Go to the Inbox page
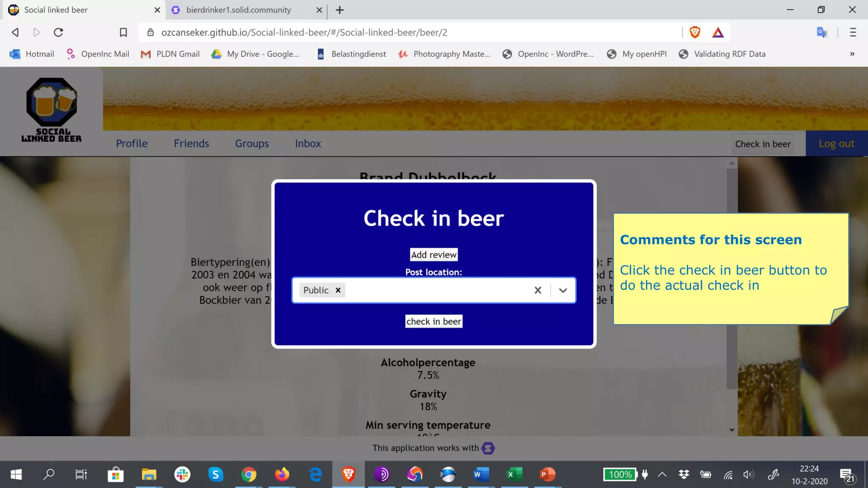Viewport: 868px width, 488px height. pos(308,144)
